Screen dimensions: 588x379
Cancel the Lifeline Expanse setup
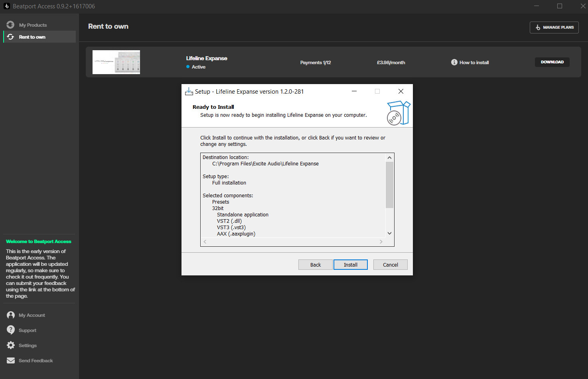[x=390, y=265]
